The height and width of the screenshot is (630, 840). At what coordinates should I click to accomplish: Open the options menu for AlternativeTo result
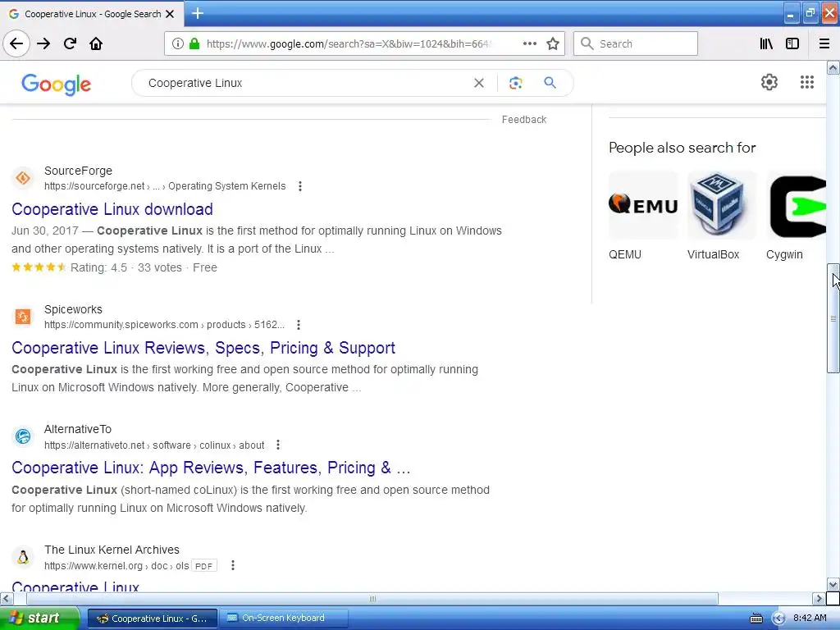277,445
